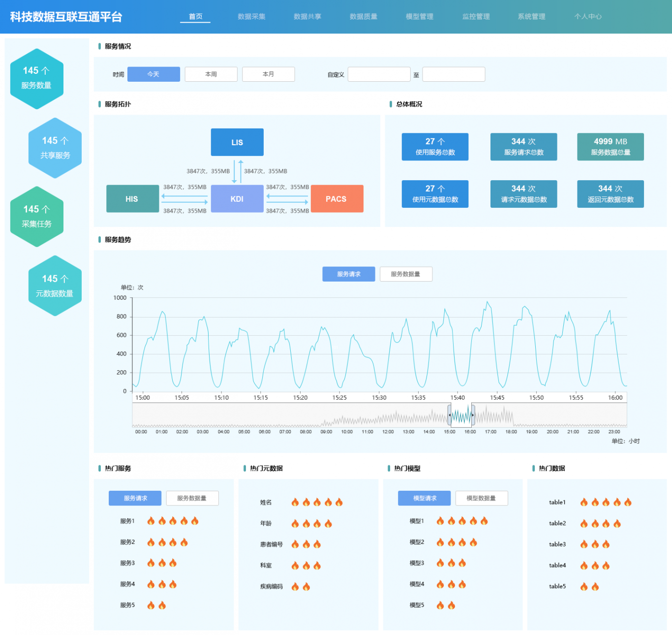Click the first flame icon beside 姓名
The width and height of the screenshot is (672, 635).
[295, 502]
